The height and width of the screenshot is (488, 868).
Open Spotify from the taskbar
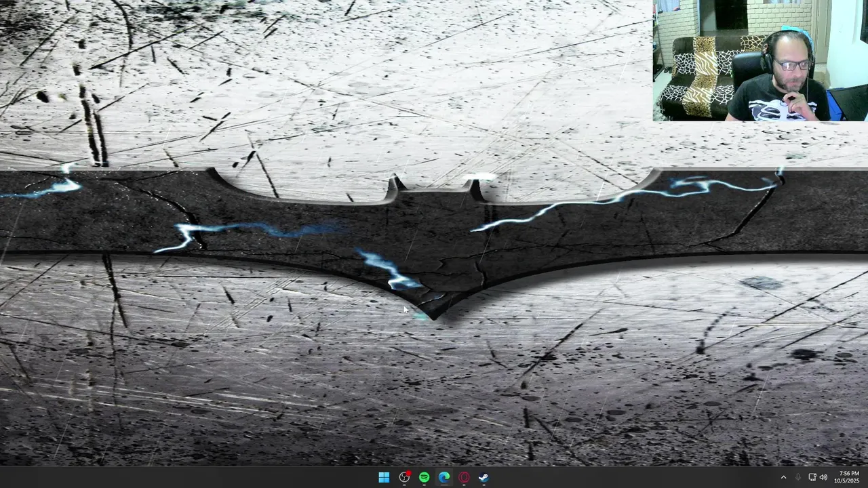click(x=424, y=477)
